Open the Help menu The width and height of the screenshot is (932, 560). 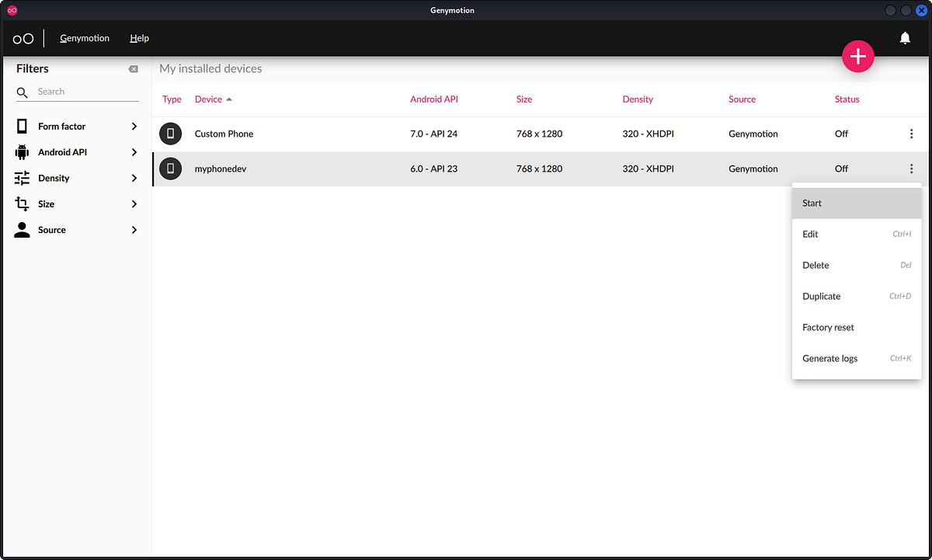140,38
